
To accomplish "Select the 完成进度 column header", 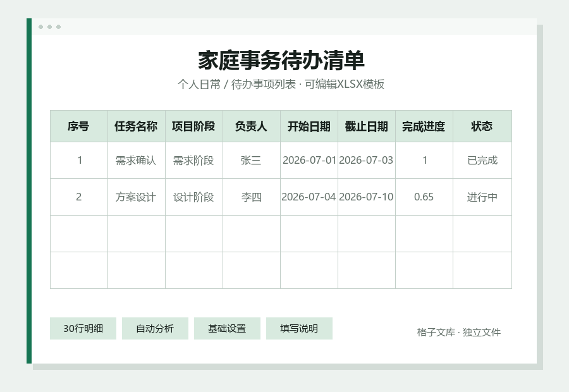I will [424, 126].
